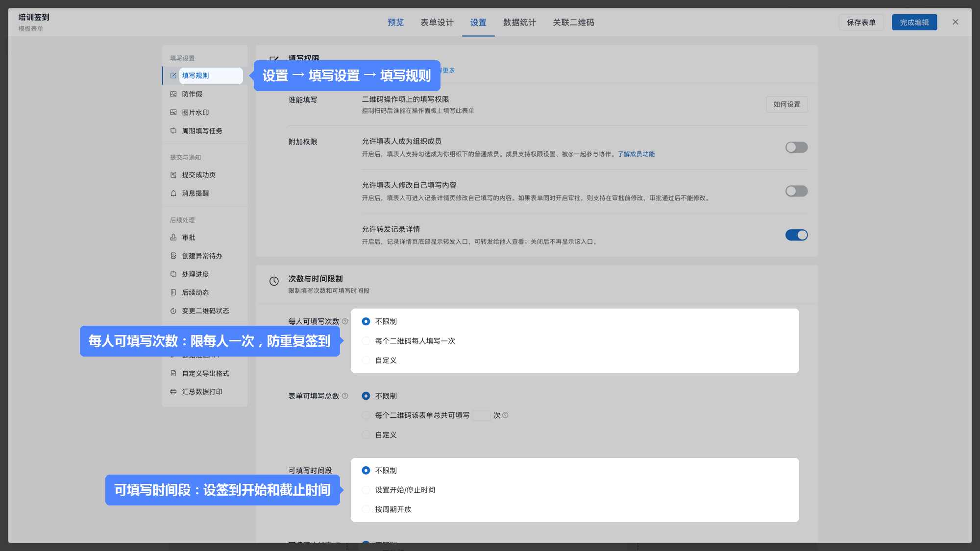Select 每个二维码该表单总共可填写 radio option
The width and height of the screenshot is (980, 551).
[366, 415]
